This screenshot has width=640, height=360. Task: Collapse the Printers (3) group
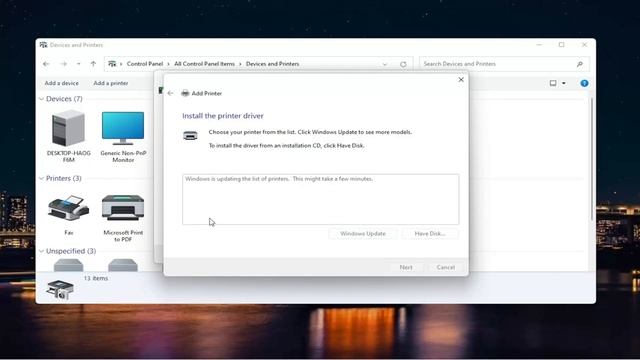[x=41, y=178]
